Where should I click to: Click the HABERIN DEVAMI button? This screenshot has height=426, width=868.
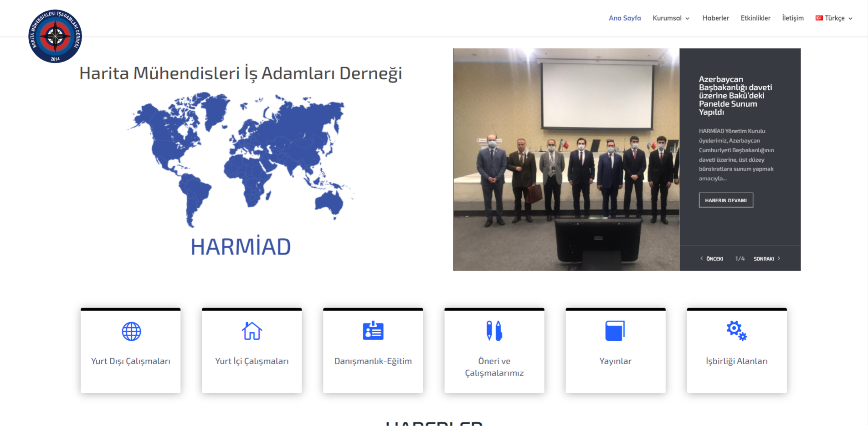click(x=726, y=200)
